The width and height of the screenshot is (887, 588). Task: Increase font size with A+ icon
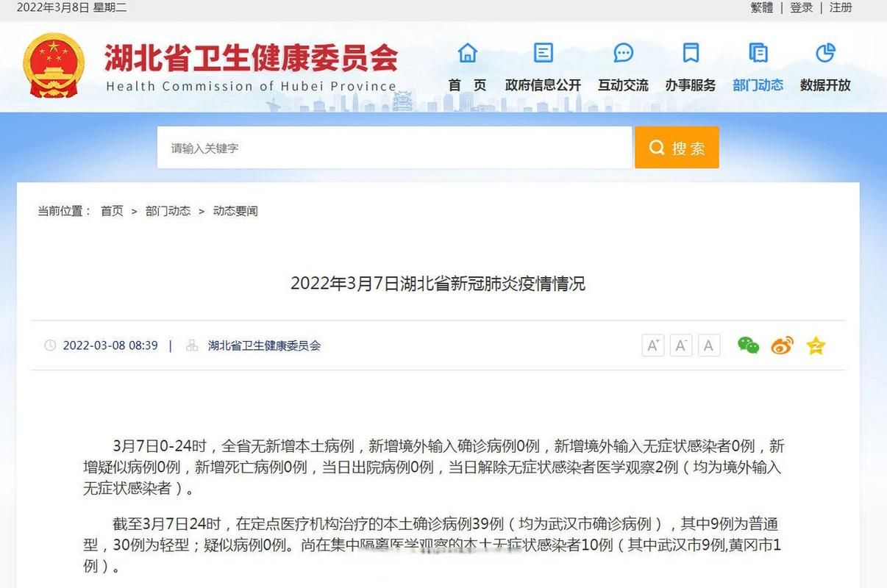652,345
